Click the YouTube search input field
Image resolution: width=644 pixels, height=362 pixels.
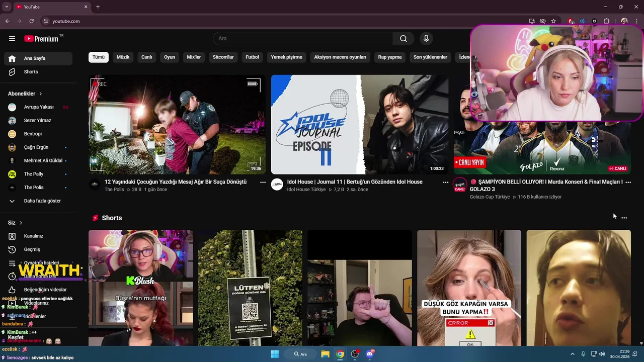[x=303, y=39]
